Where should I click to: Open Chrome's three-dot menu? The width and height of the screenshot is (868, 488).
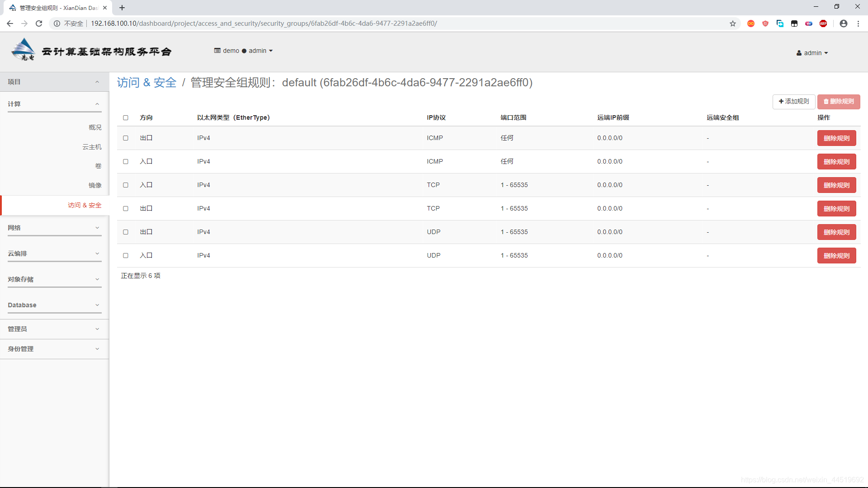(858, 23)
